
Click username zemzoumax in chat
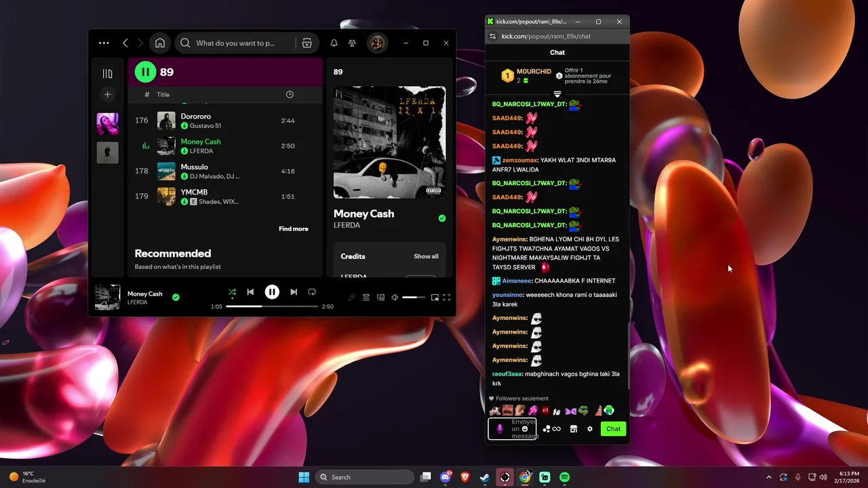coord(519,160)
